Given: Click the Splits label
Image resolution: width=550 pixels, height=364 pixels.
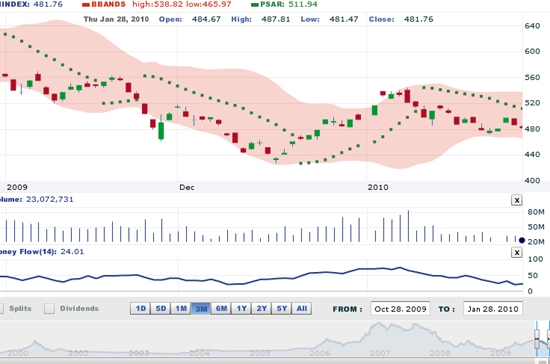Looking at the screenshot, I should click(20, 309).
